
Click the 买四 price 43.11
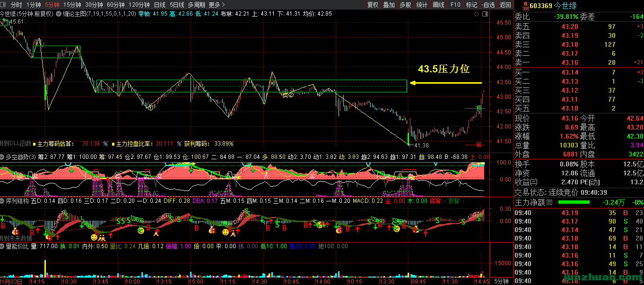570,99
